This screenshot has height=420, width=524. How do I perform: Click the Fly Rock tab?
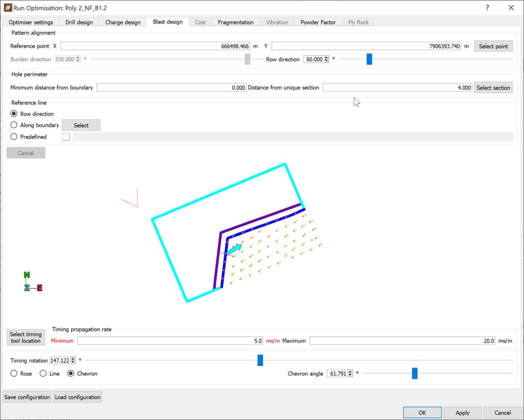(x=358, y=23)
